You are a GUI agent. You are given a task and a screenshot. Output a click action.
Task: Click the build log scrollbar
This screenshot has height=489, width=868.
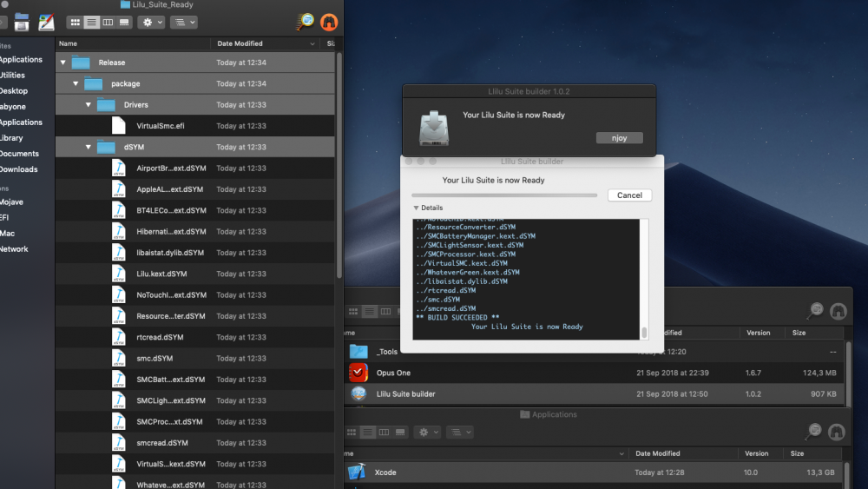tap(644, 333)
